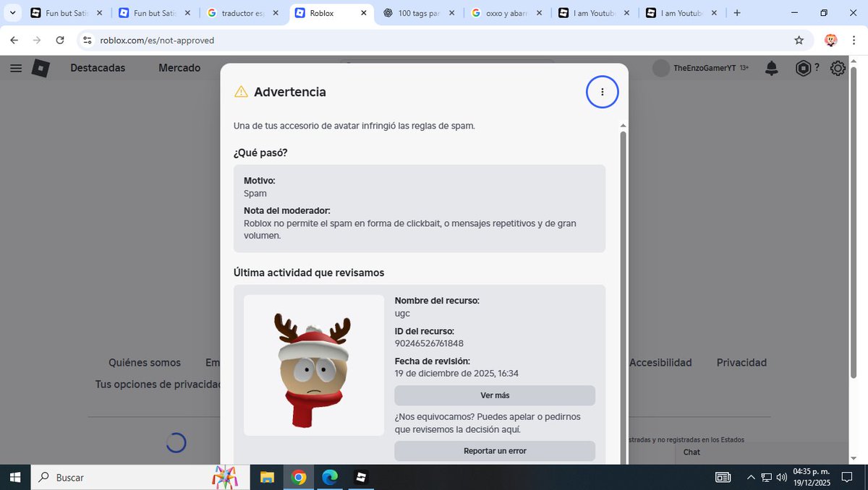Open the 'Quiénes somos' footer link
The width and height of the screenshot is (868, 490).
(145, 363)
